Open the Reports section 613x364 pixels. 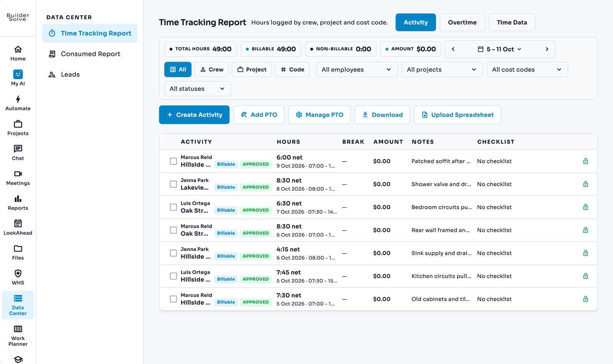point(18,203)
